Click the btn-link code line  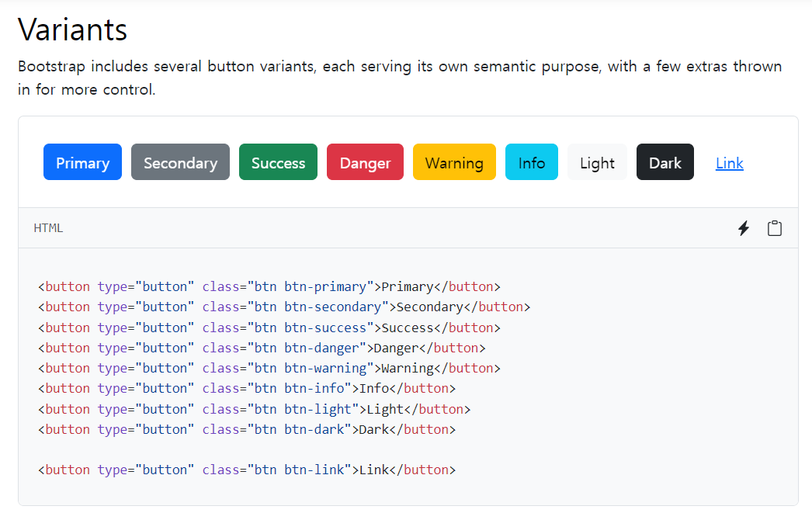pos(247,470)
